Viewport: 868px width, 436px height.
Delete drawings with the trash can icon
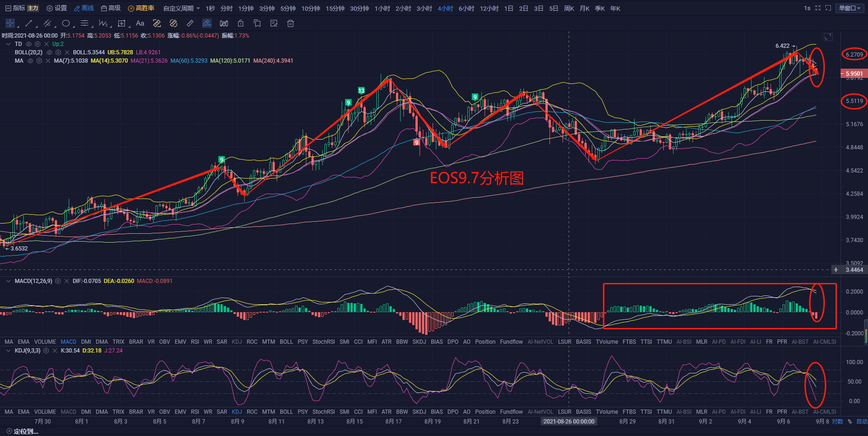[x=291, y=23]
